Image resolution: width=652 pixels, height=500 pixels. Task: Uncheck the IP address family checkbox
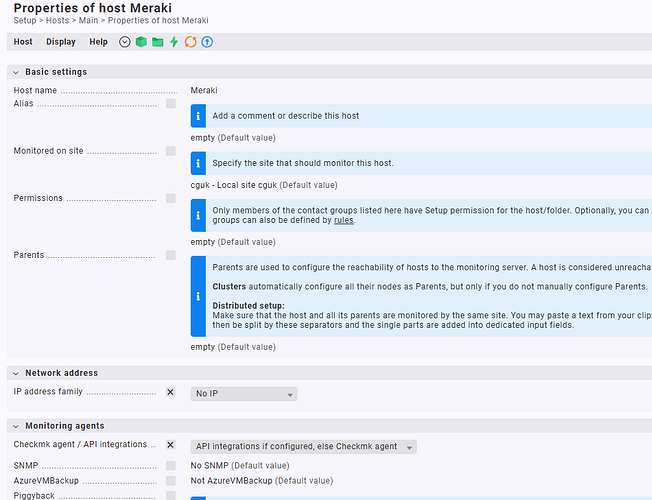[x=171, y=393]
